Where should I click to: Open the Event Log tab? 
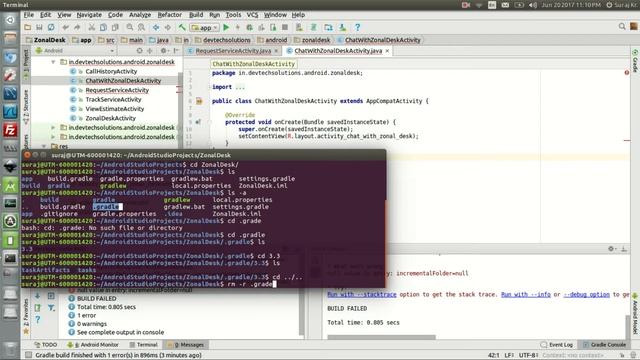tap(557, 344)
